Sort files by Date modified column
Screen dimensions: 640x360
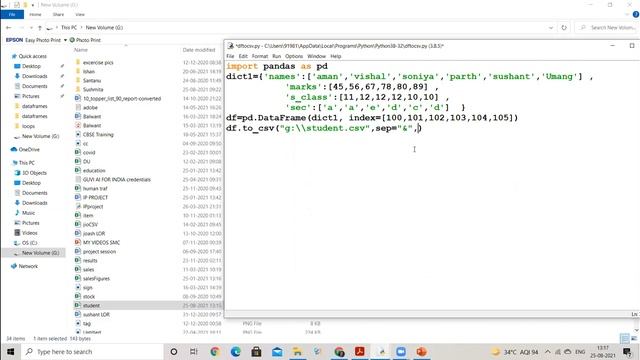(199, 50)
